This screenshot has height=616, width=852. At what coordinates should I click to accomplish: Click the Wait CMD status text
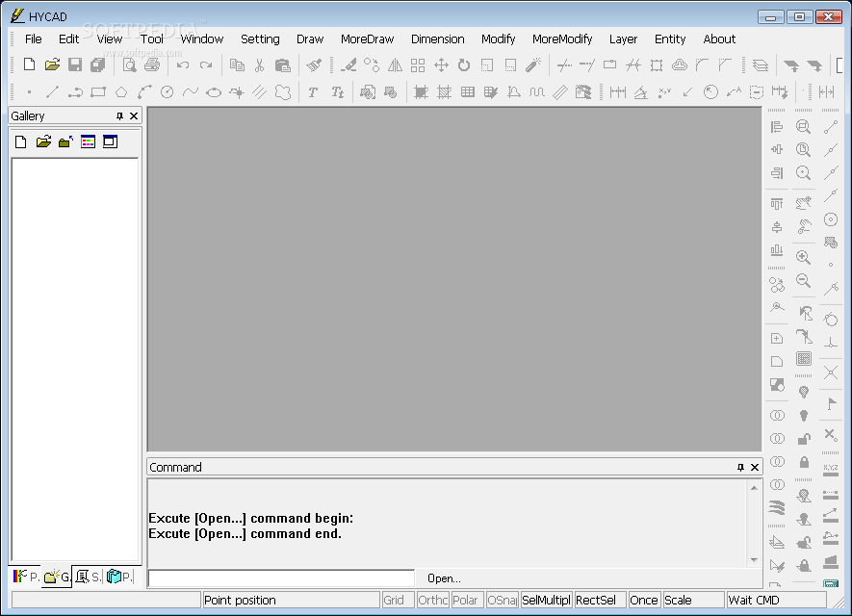pos(754,601)
